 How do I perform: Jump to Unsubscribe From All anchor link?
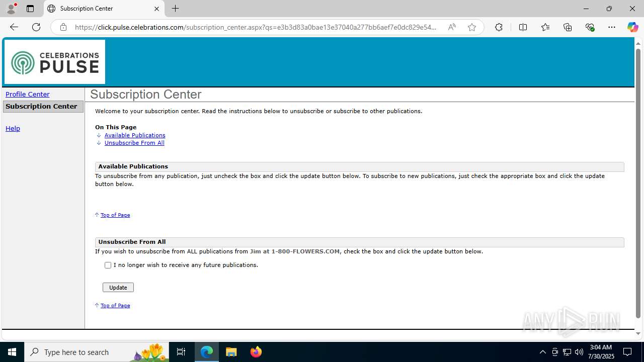134,143
